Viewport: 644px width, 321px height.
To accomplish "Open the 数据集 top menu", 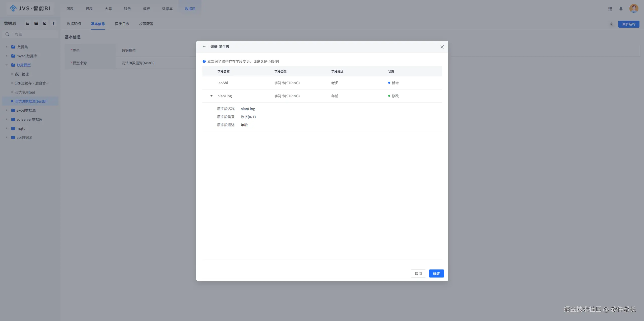I will coord(167,9).
